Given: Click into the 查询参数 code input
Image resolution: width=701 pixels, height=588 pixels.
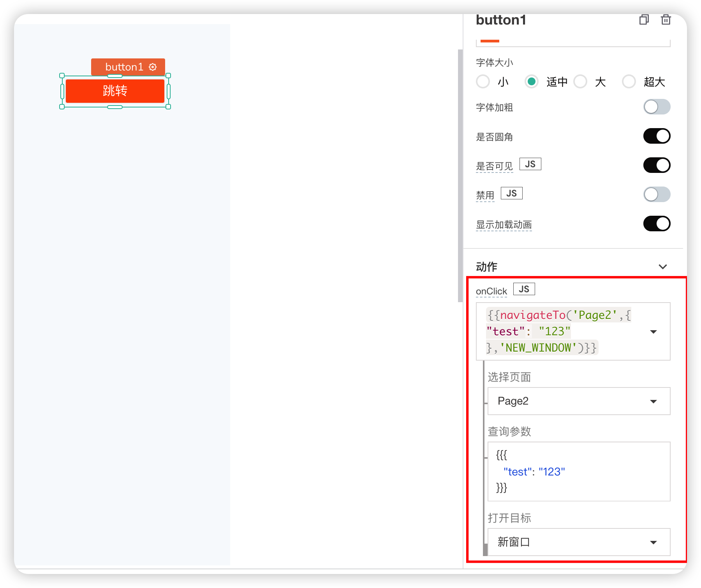Looking at the screenshot, I should (579, 472).
